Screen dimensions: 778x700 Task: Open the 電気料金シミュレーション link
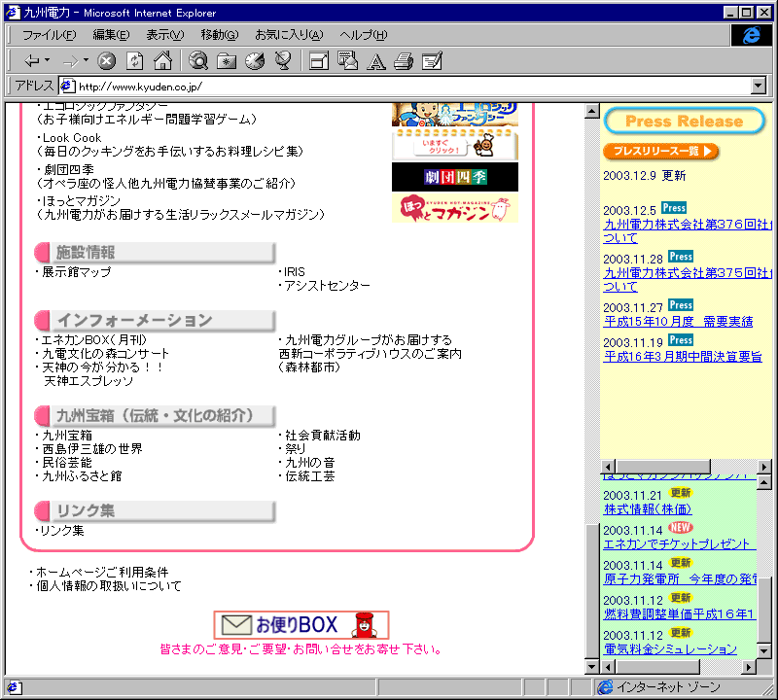click(670, 648)
